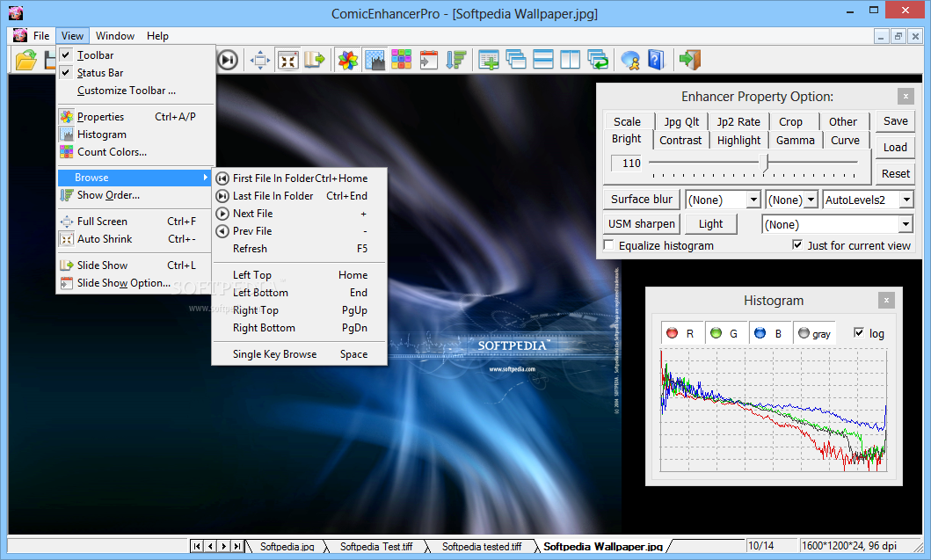Click the app icon left of File menu
Viewport: 931px width, 560px height.
pos(20,36)
